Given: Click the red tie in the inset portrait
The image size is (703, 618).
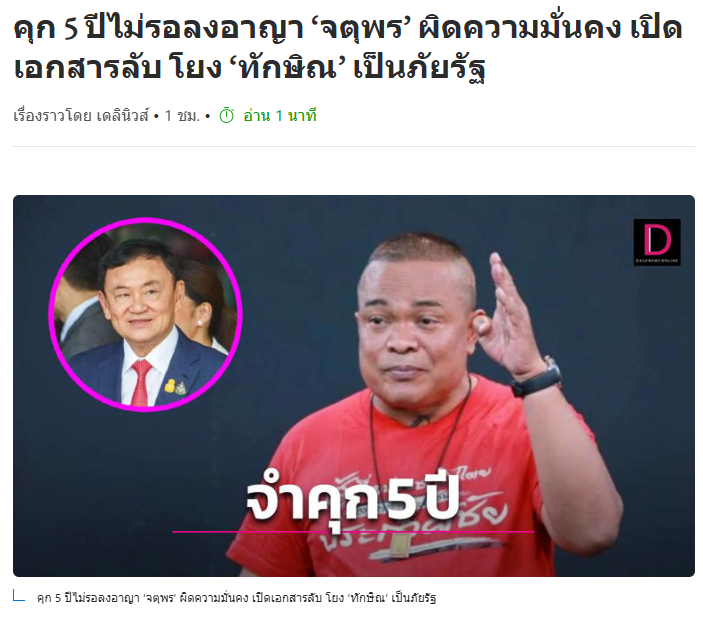Looking at the screenshot, I should point(141,383).
